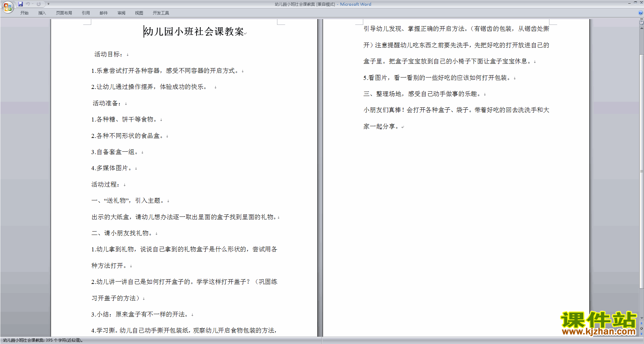Open Select Browse Object round button
This screenshot has height=344, width=644.
pos(642,328)
